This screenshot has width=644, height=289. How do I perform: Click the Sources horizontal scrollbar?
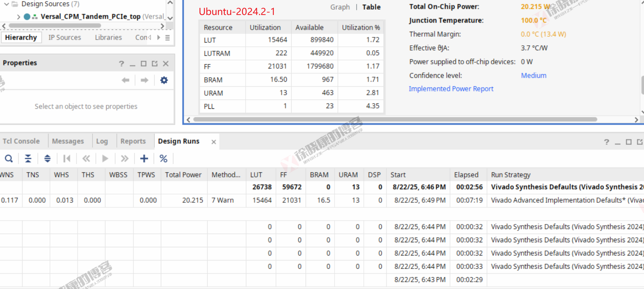55,26
